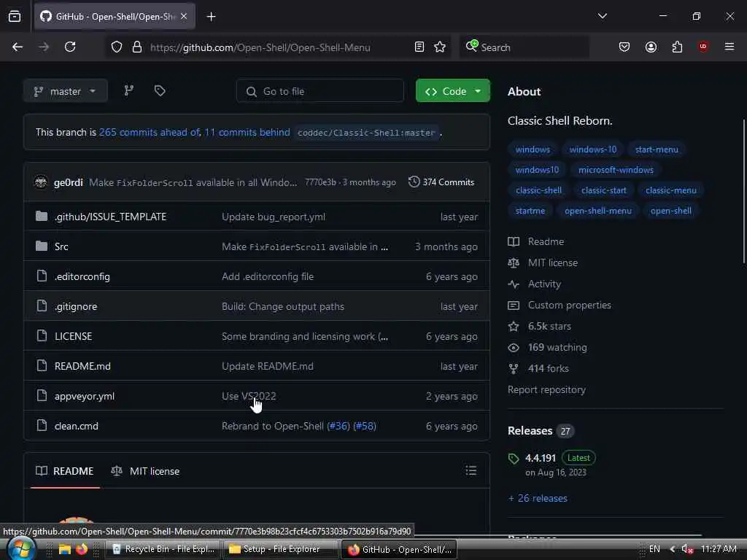Open 265 commits ahead of link
This screenshot has height=560, width=747.
coord(149,132)
